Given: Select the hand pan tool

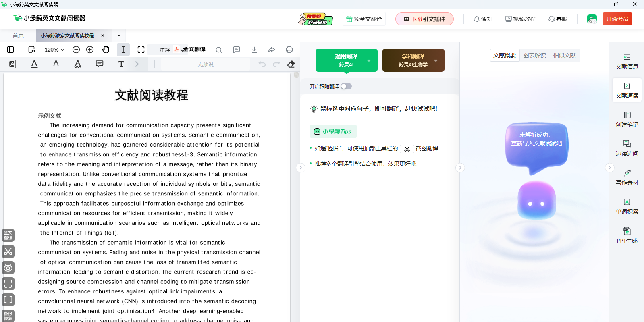Looking at the screenshot, I should pyautogui.click(x=106, y=50).
